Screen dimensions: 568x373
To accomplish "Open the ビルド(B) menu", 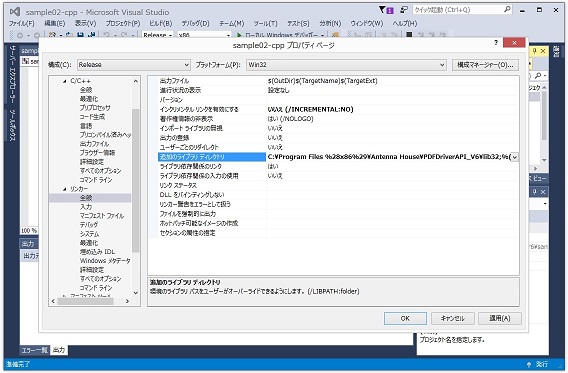I will (160, 23).
